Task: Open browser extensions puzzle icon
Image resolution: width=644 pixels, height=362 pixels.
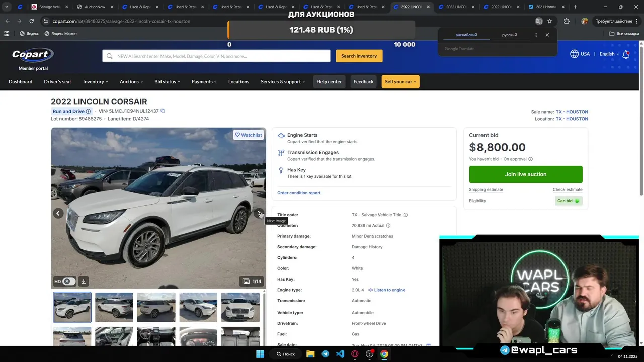Action: tap(567, 21)
